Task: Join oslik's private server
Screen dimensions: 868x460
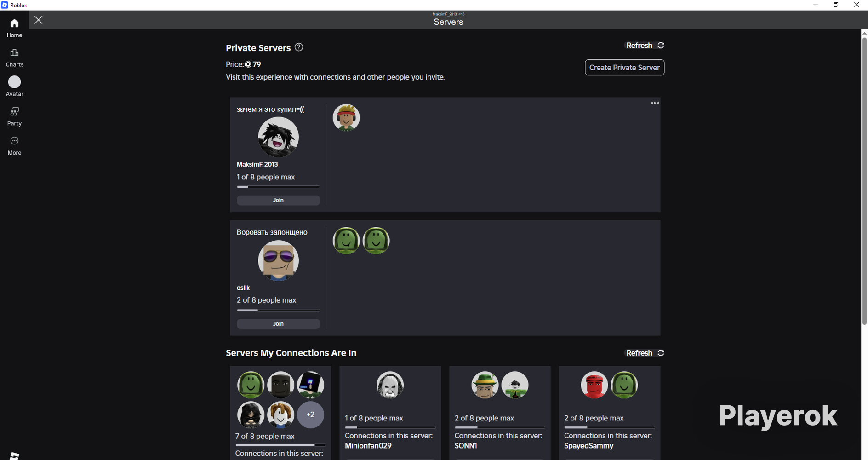Action: pyautogui.click(x=278, y=324)
